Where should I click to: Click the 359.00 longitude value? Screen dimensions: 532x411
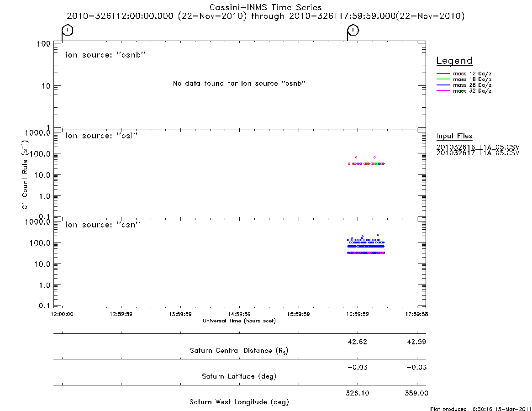click(x=416, y=393)
